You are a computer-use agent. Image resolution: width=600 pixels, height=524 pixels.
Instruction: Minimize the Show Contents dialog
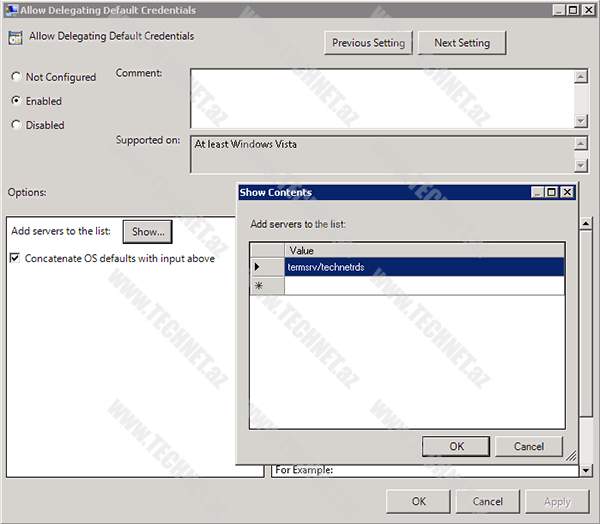pyautogui.click(x=537, y=192)
